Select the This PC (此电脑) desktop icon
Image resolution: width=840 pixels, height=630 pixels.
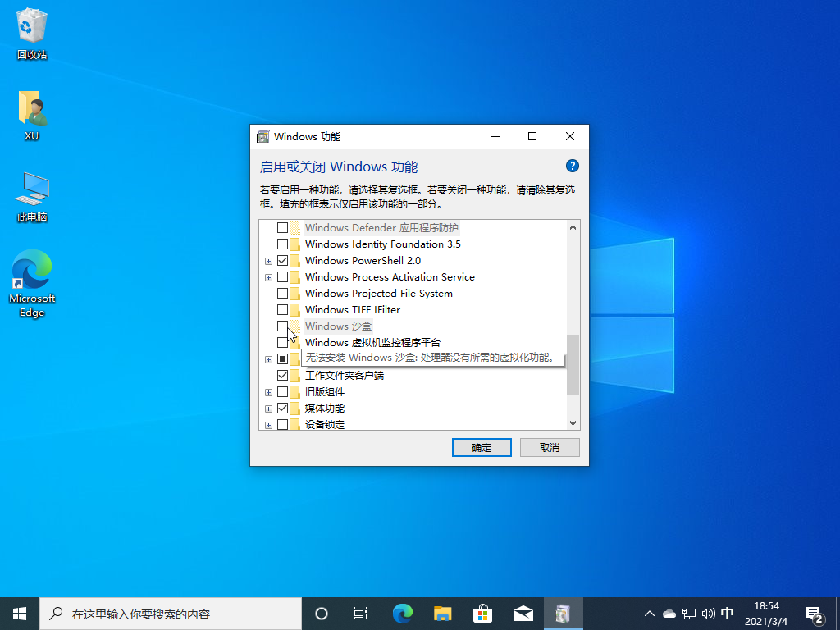(x=32, y=197)
